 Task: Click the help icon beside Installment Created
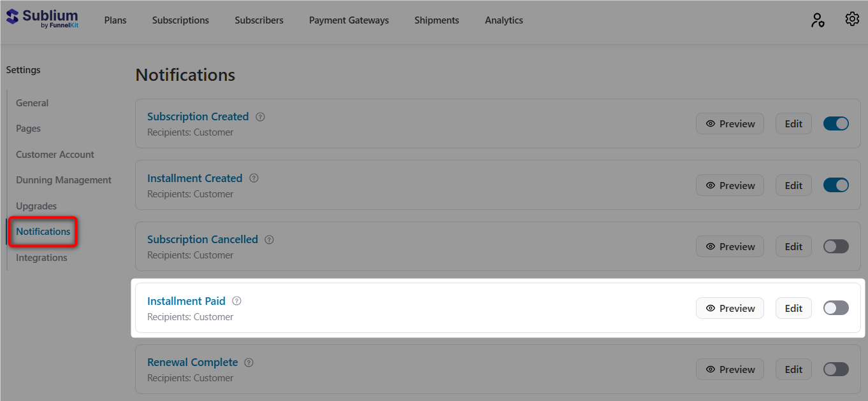click(254, 178)
